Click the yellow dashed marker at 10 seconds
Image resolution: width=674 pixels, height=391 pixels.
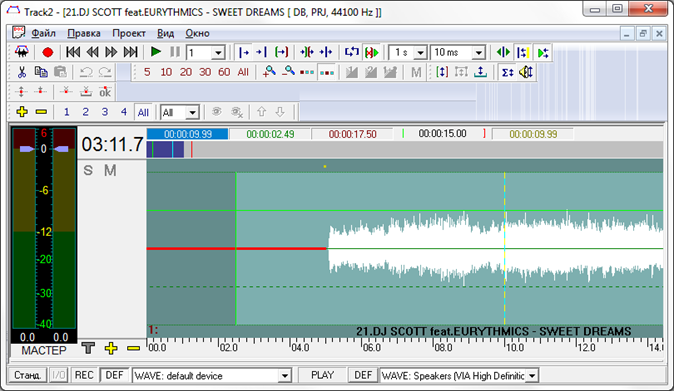(504, 248)
